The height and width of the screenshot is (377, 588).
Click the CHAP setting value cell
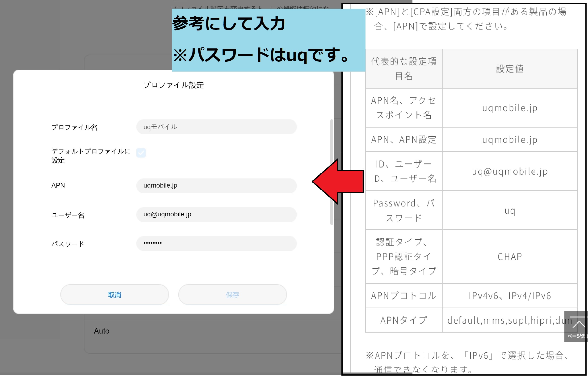click(510, 257)
